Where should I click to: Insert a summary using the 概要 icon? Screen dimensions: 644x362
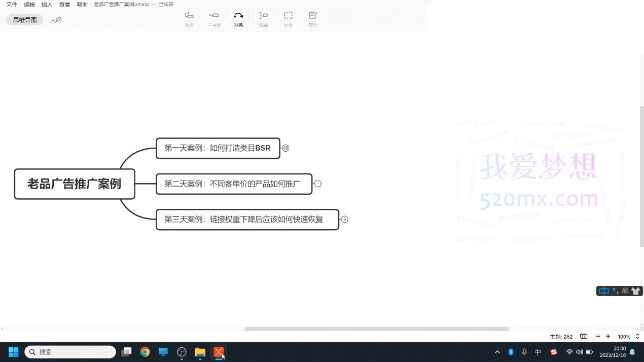coord(263,19)
